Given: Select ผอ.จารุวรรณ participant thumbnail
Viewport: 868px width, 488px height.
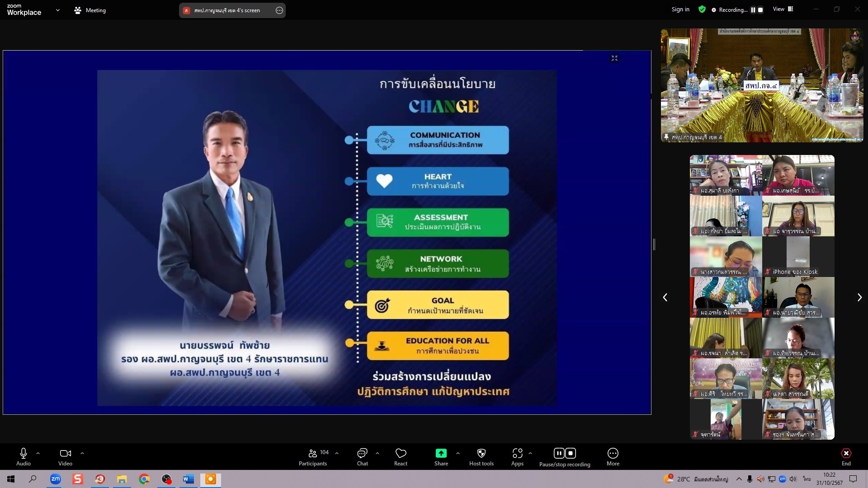Looking at the screenshot, I should 798,216.
